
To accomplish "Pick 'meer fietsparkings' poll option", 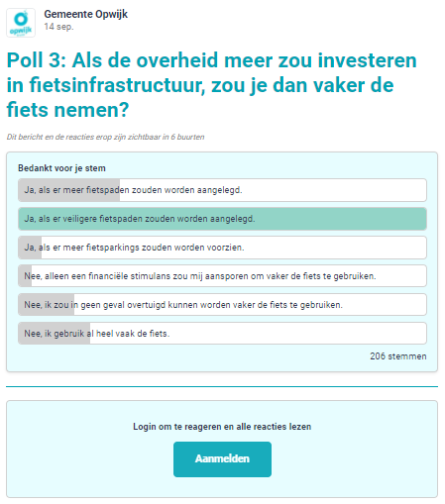I will point(222,248).
